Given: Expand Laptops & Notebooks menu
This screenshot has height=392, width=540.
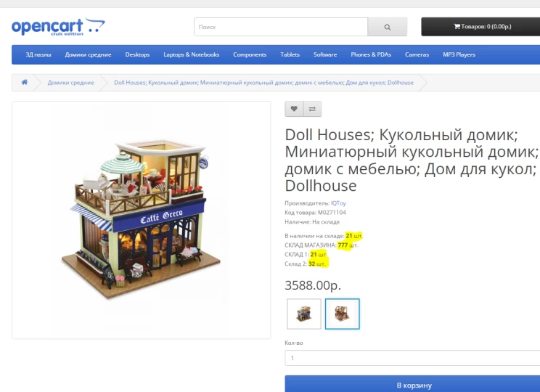Looking at the screenshot, I should click(x=191, y=54).
